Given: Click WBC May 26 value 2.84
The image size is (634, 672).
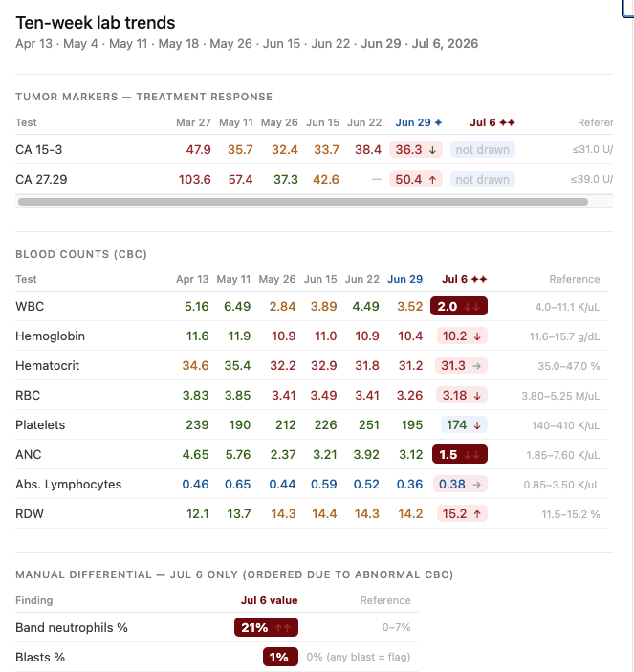Looking at the screenshot, I should coord(282,307).
